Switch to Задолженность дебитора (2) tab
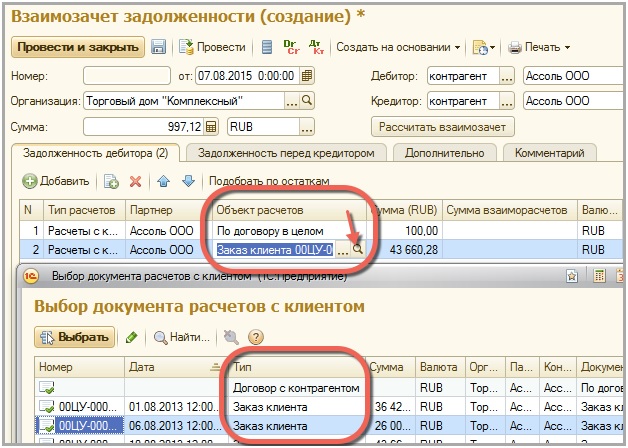 95,153
